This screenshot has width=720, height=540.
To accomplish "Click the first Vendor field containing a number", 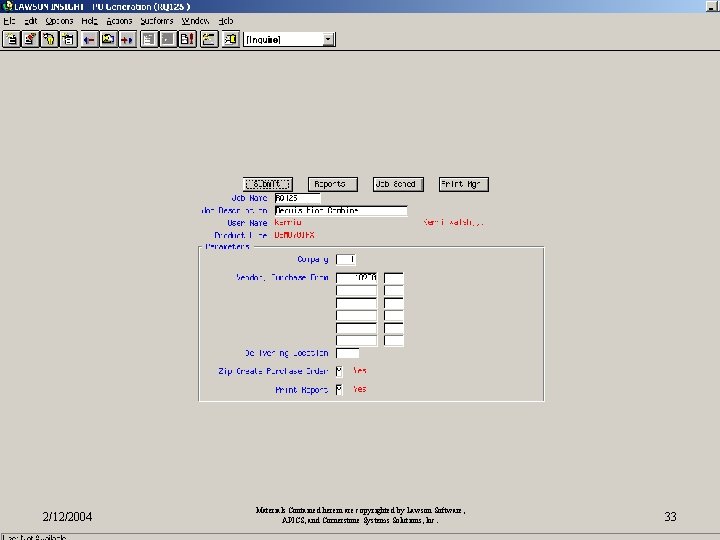I will 356,278.
